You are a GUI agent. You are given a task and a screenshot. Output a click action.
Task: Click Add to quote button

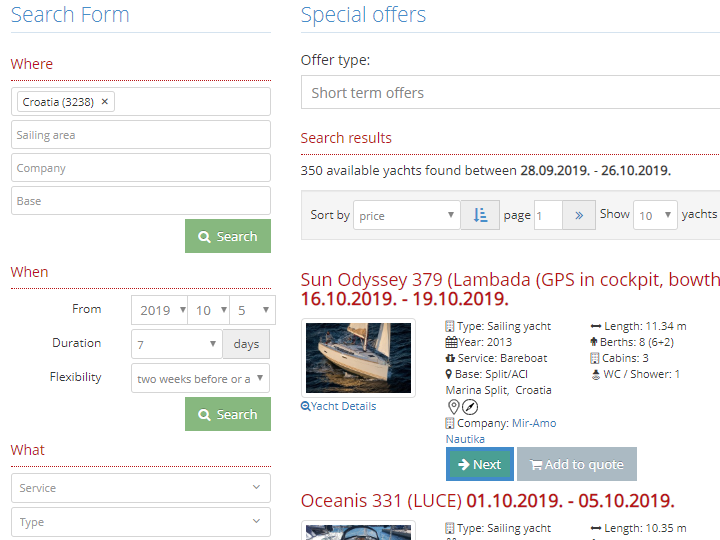pyautogui.click(x=576, y=464)
